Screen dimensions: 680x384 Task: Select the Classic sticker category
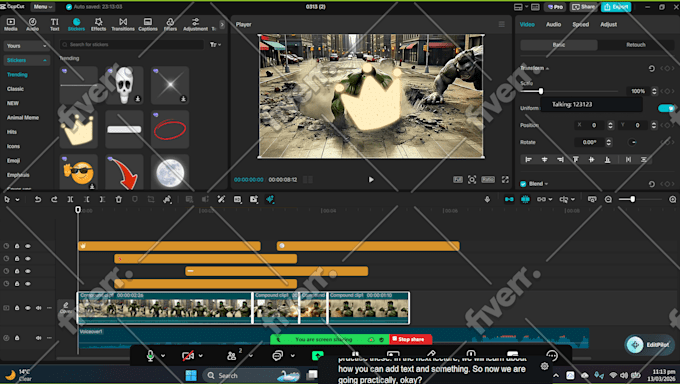[x=16, y=89]
